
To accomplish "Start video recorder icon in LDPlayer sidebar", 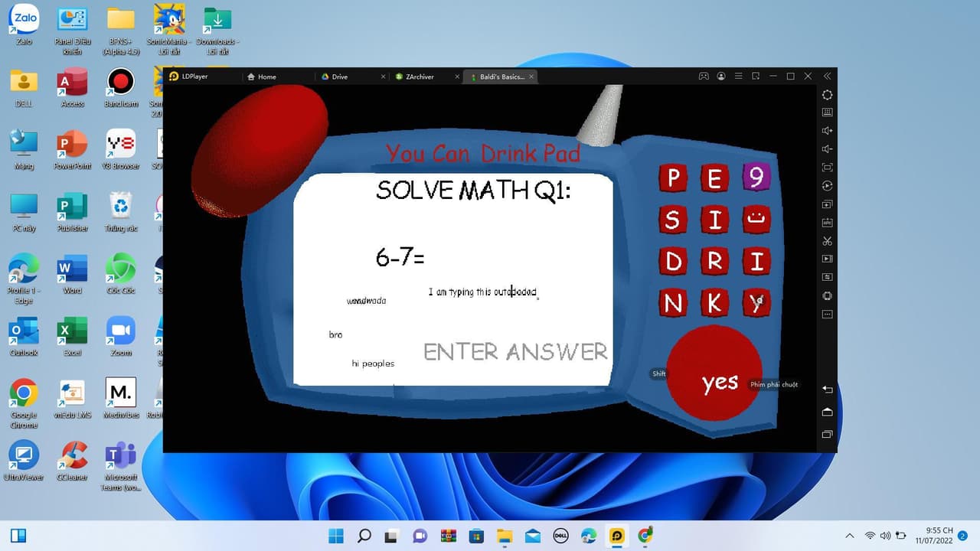I will pyautogui.click(x=827, y=259).
